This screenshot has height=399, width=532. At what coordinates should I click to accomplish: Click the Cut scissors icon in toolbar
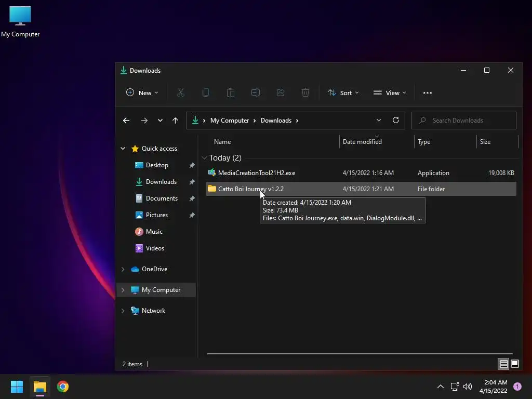point(180,92)
